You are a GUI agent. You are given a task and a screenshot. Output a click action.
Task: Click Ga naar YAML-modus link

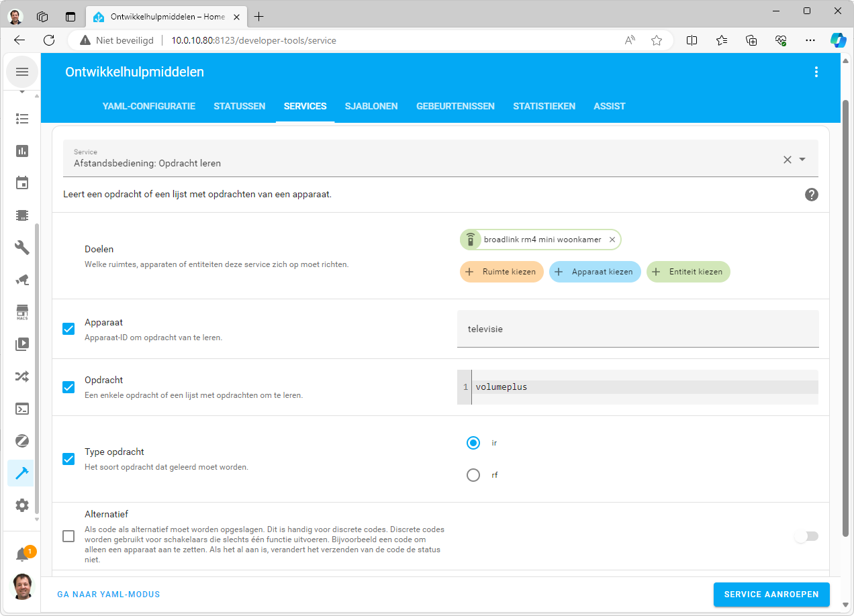109,595
